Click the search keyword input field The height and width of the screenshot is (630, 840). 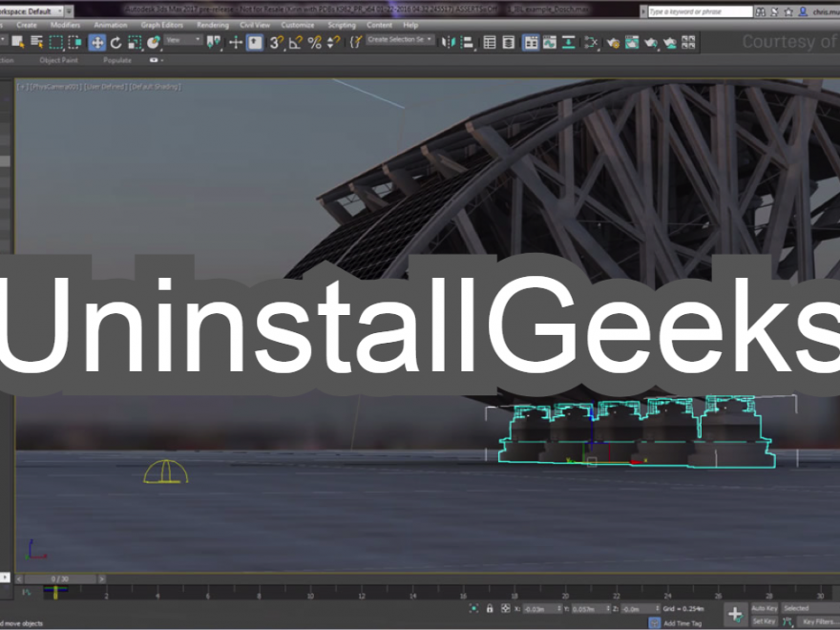point(701,11)
